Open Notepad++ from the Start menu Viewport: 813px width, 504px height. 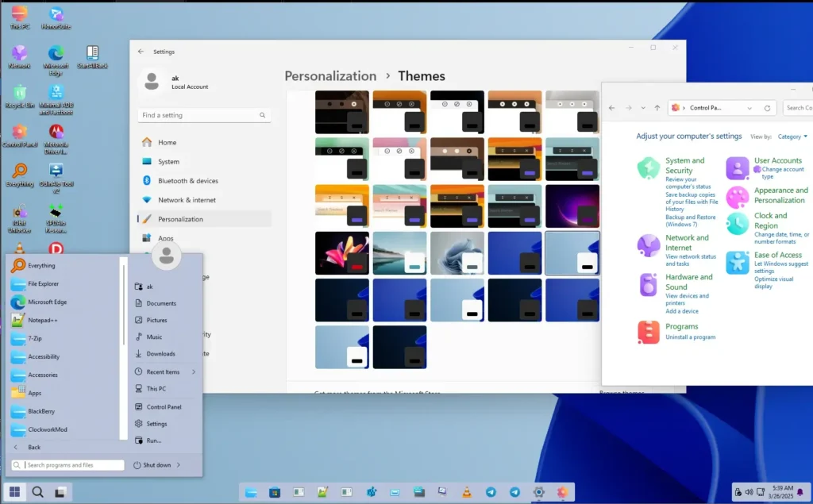[48, 320]
